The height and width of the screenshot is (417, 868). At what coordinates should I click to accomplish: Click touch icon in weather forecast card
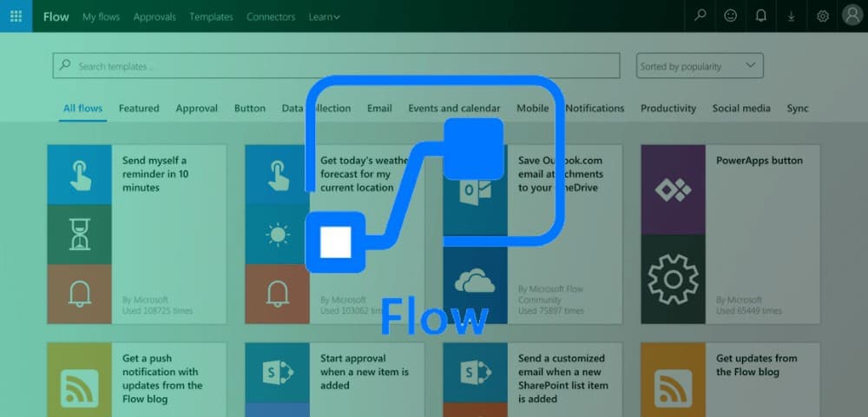pyautogui.click(x=278, y=175)
